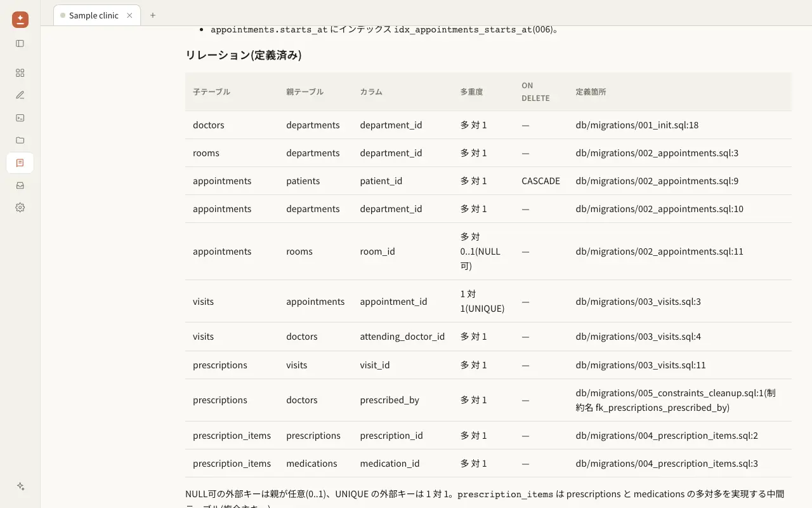Image resolution: width=812 pixels, height=508 pixels.
Task: Click the リレーション(定義済み) heading
Action: pyautogui.click(x=244, y=55)
